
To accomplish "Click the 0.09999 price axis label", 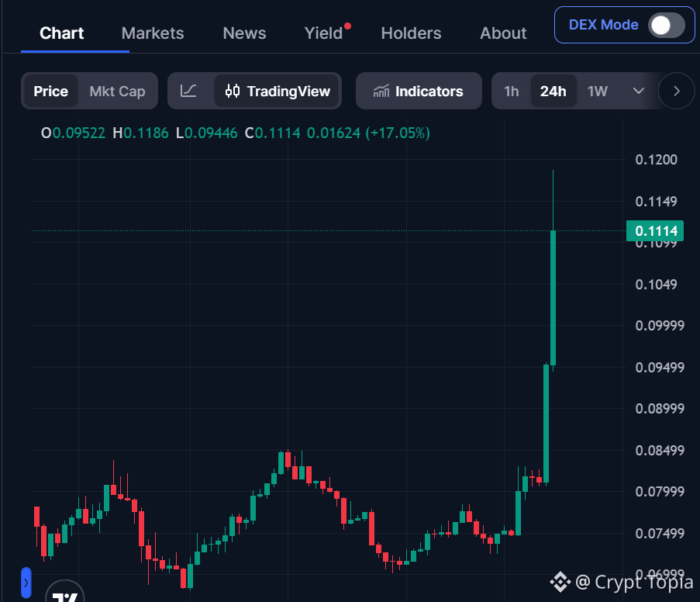I will 660,325.
